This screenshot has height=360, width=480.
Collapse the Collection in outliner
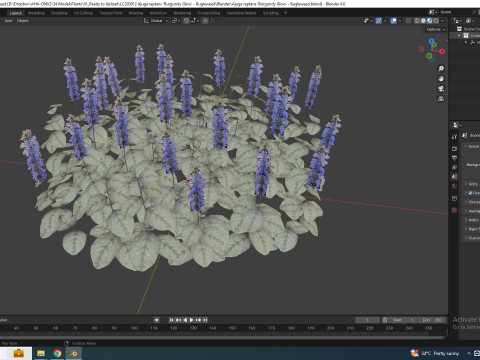[x=459, y=35]
